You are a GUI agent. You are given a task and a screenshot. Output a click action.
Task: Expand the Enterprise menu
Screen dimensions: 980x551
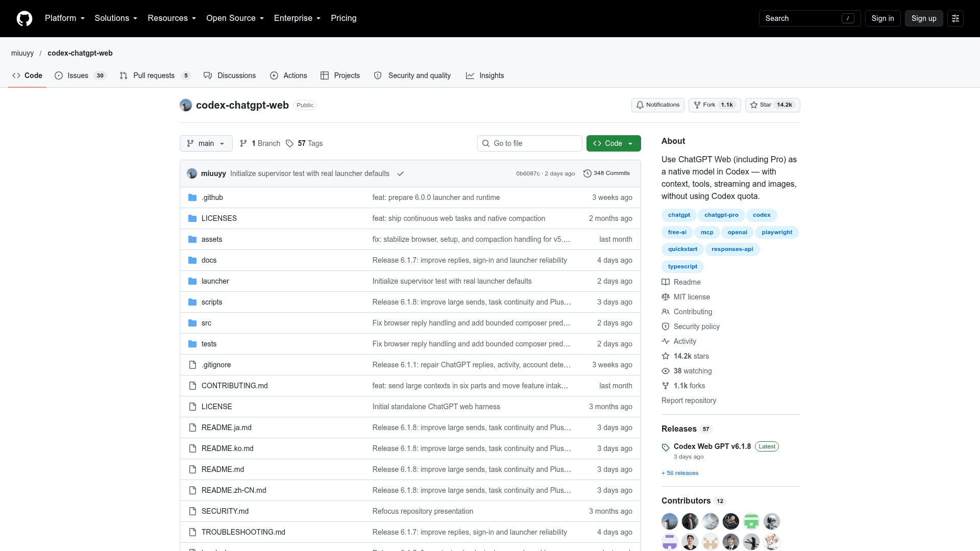(297, 18)
